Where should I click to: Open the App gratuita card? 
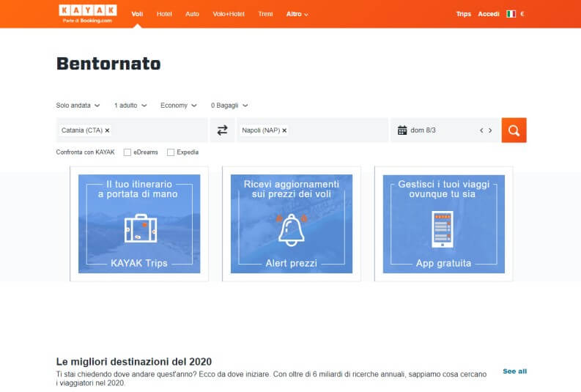click(443, 223)
